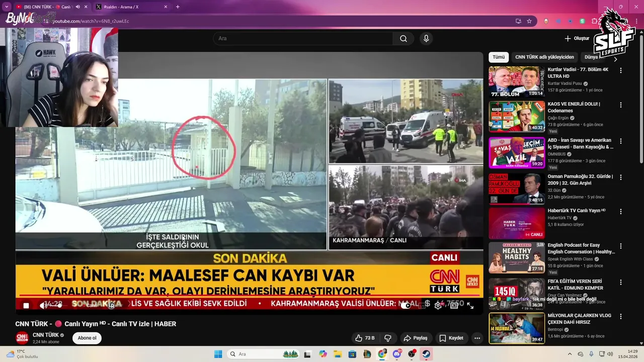Toggle the autoplay switch in the player
Image resolution: width=644 pixels, height=362 pixels.
[406, 305]
